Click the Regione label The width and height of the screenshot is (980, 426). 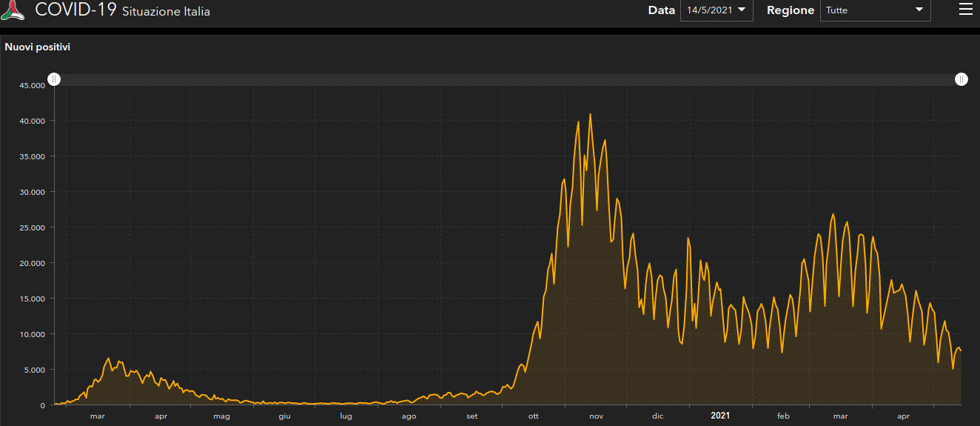pyautogui.click(x=791, y=10)
